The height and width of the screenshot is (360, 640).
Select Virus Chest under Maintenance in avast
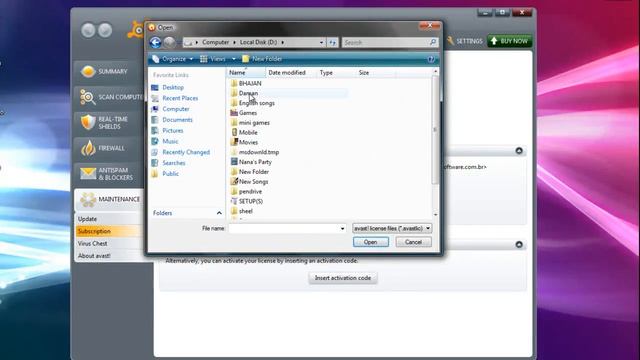[109, 244]
